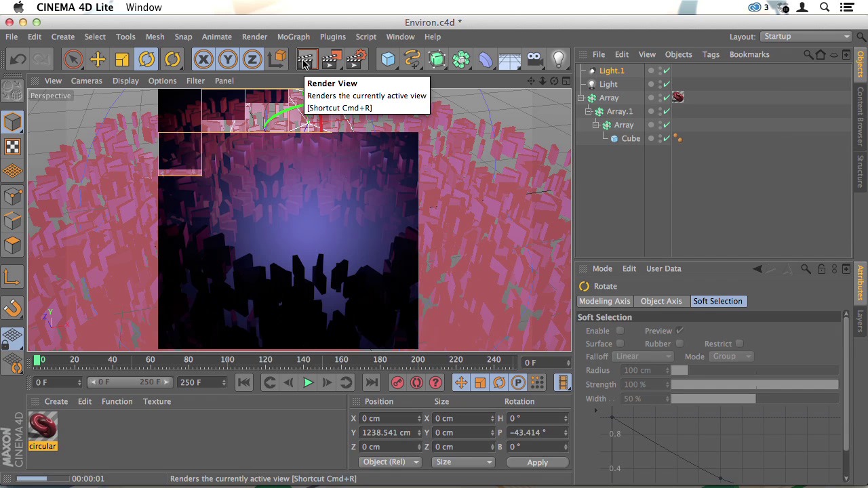Select the Scale tool icon
Viewport: 868px width, 488px height.
(122, 60)
